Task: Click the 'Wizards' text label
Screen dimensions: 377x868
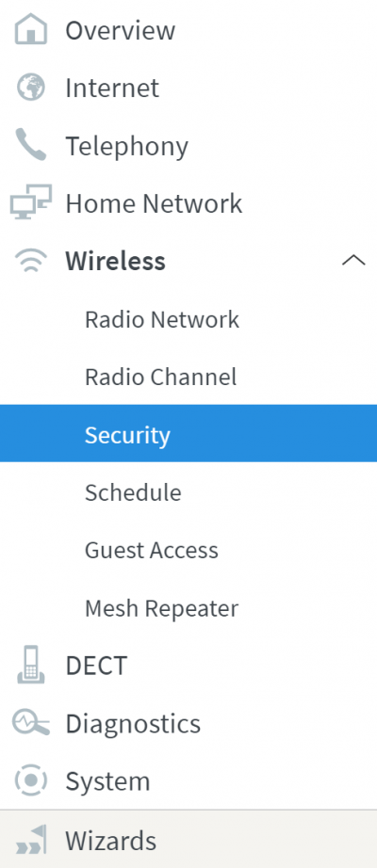Action: (x=111, y=841)
